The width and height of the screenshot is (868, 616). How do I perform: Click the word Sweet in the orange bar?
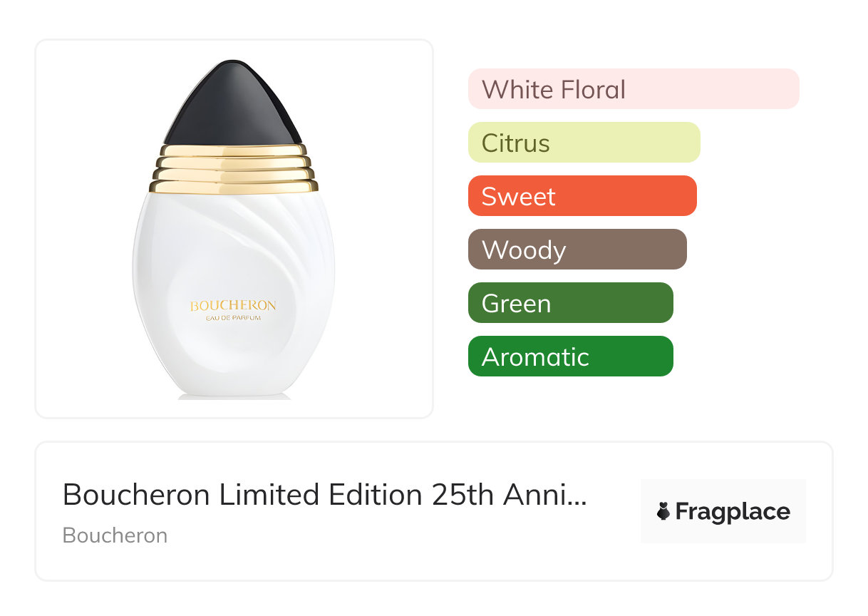[518, 197]
